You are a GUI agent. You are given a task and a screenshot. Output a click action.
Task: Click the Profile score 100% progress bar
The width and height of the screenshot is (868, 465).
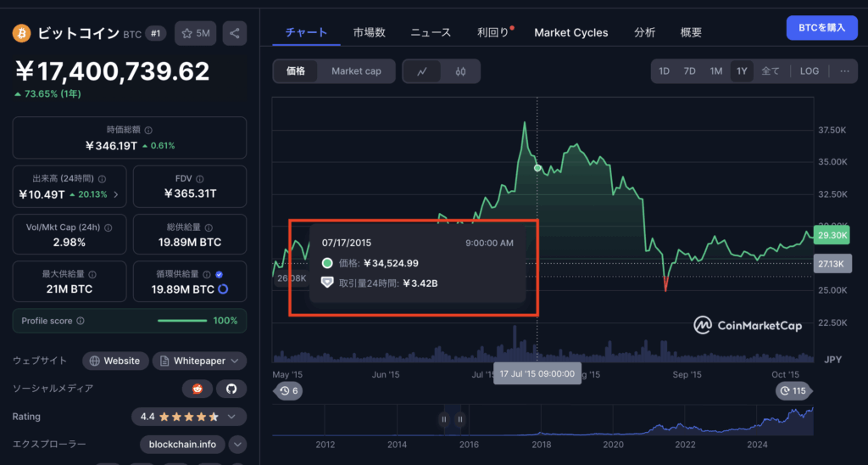[x=182, y=321]
